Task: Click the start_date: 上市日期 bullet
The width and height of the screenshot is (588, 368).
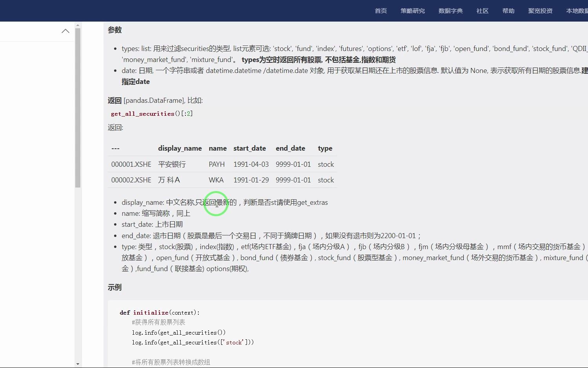Action: pyautogui.click(x=152, y=224)
